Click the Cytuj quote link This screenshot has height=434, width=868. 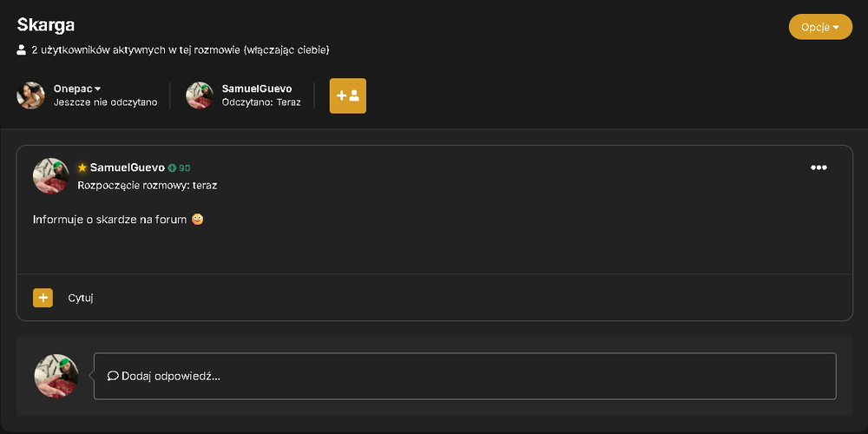(x=81, y=298)
